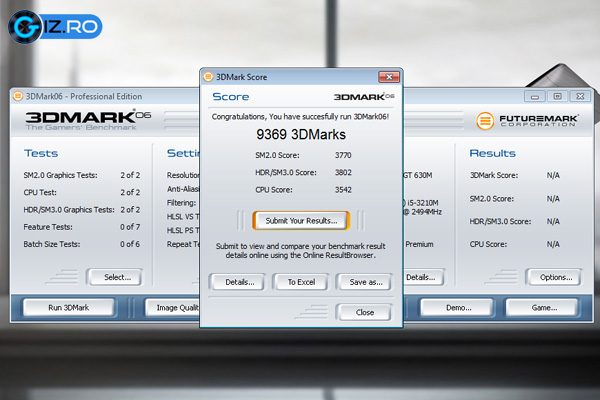Click 3DMark Score: label in Results

coord(494,175)
